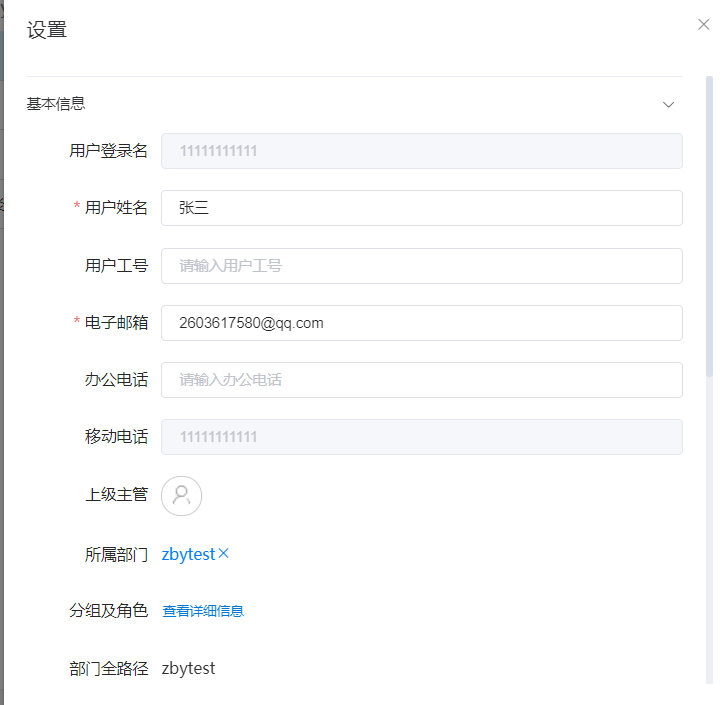Click the 用户工号 input field
The height and width of the screenshot is (705, 728).
coord(421,266)
